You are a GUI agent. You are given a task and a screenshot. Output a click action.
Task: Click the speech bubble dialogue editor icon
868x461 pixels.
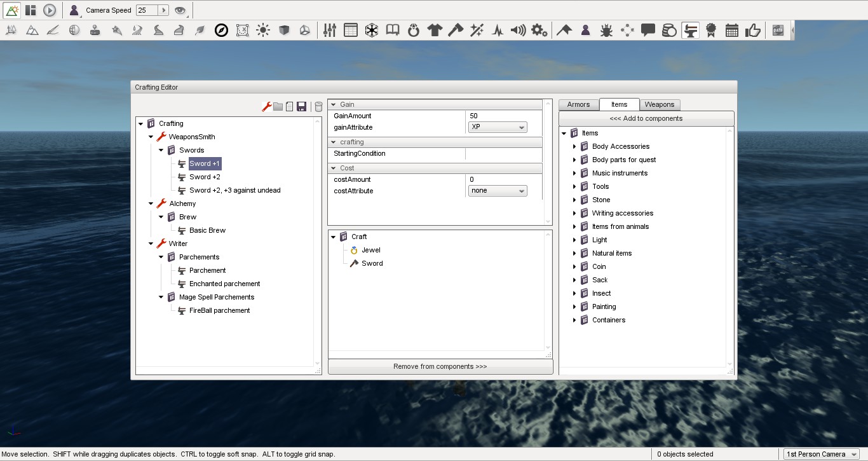648,29
